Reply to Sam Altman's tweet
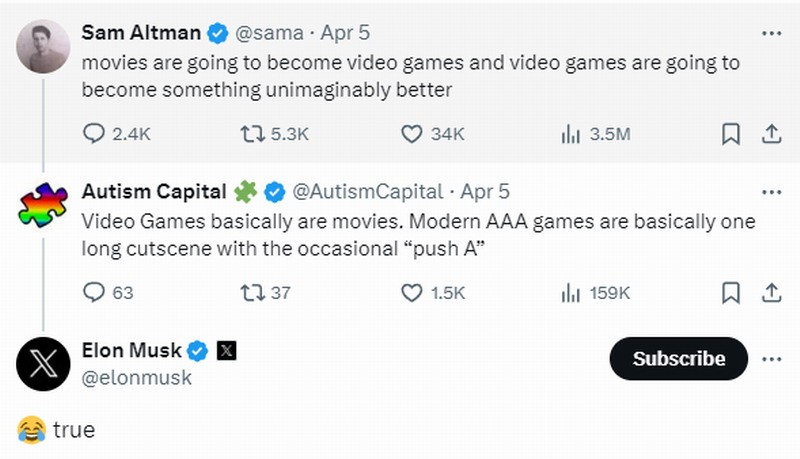Screen dimensions: 800x459 (93, 134)
